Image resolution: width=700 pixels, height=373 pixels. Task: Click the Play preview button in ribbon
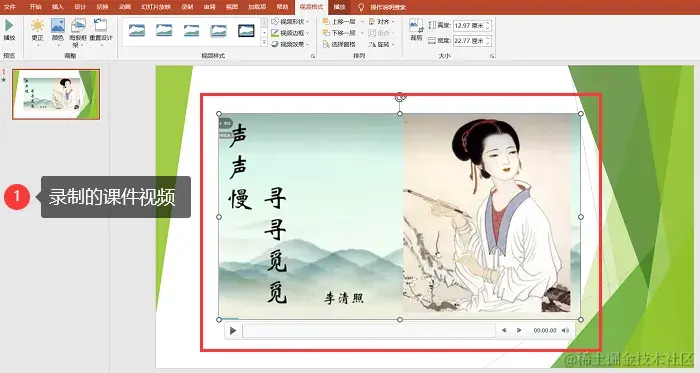(9, 29)
